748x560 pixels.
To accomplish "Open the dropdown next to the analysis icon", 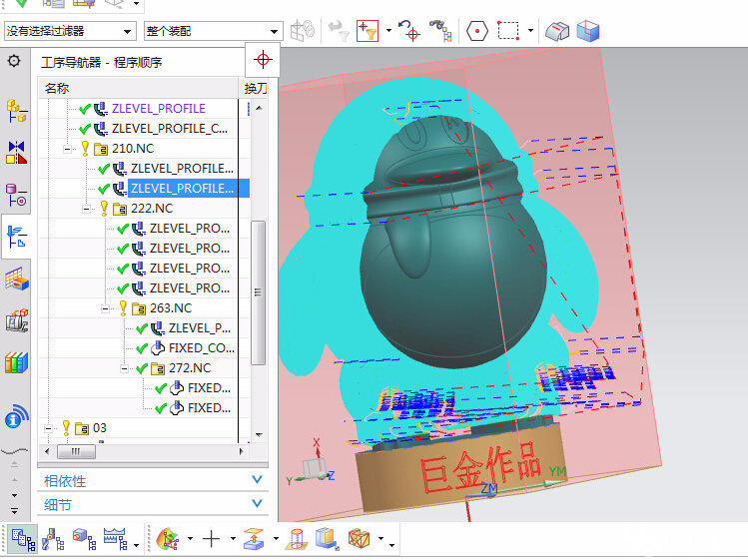I will click(191, 538).
